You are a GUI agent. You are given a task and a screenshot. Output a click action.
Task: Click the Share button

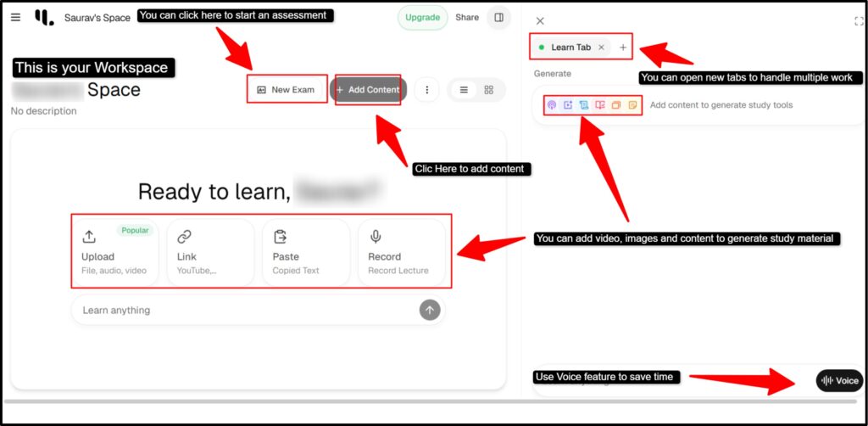[467, 17]
